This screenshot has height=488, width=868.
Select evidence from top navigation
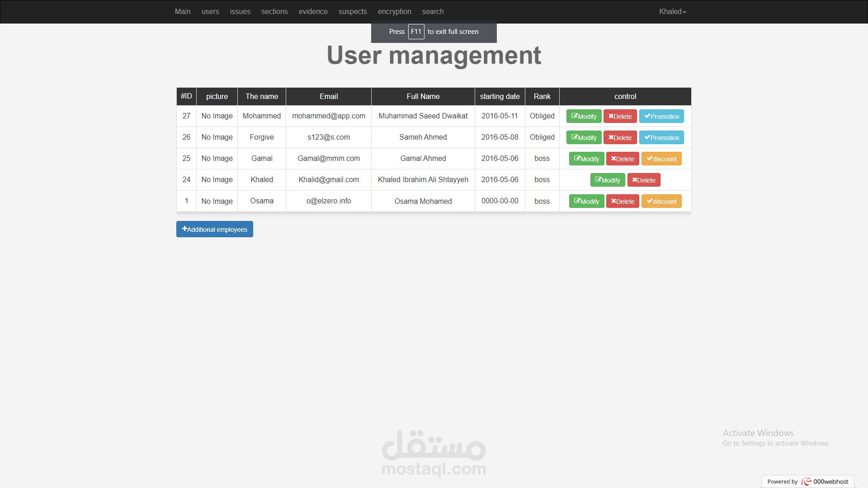[x=313, y=12]
